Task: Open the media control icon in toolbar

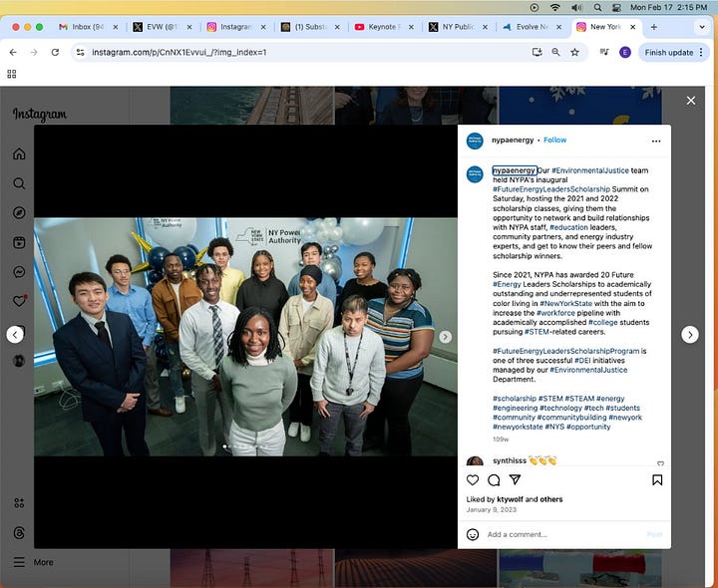Action: coord(604,52)
